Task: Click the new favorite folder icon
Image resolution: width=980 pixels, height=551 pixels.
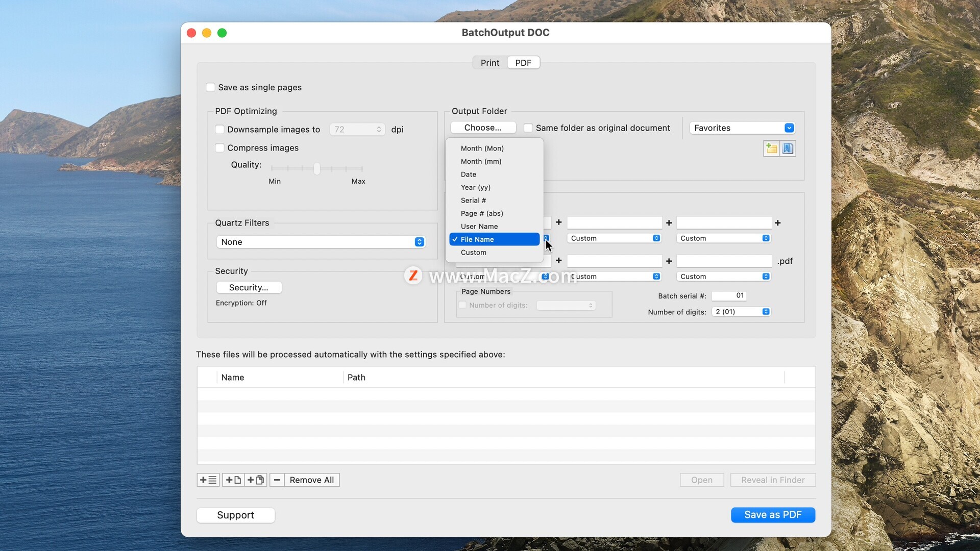Action: [x=771, y=148]
